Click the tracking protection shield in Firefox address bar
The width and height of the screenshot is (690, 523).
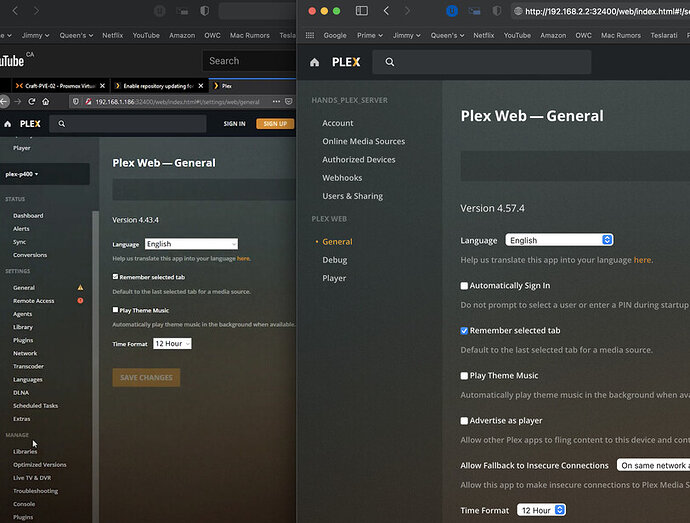point(76,102)
